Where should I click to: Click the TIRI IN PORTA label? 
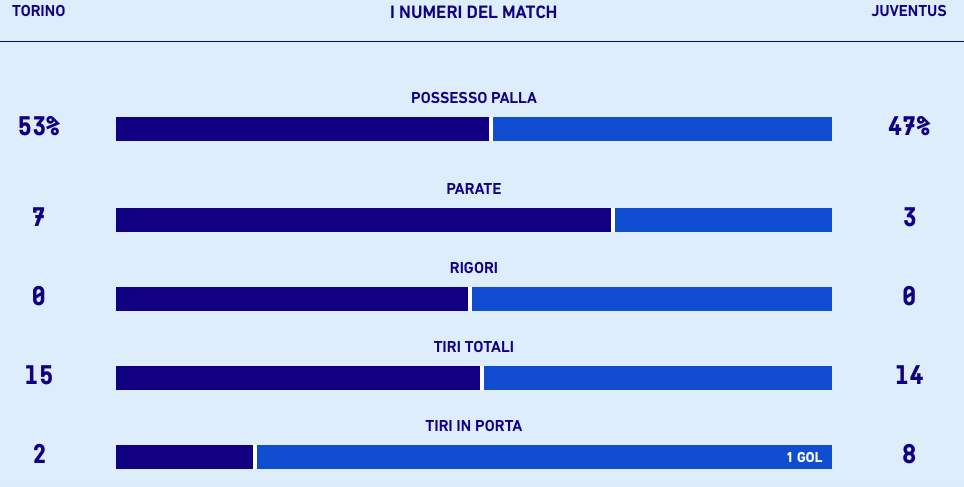tap(473, 426)
